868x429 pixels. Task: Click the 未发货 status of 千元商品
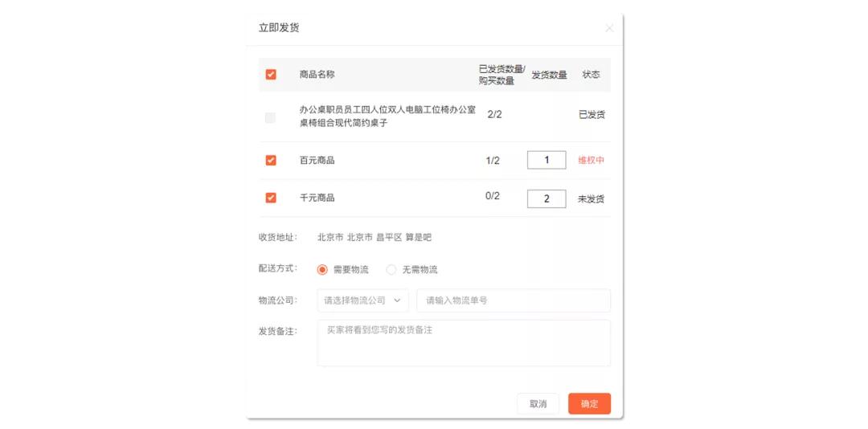pyautogui.click(x=592, y=199)
